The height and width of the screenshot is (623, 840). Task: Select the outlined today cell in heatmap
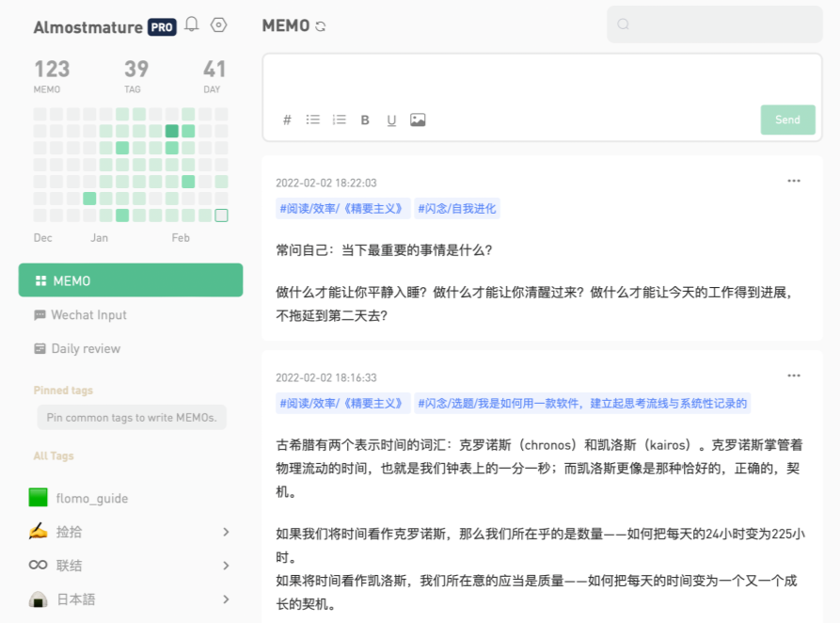[x=221, y=216]
